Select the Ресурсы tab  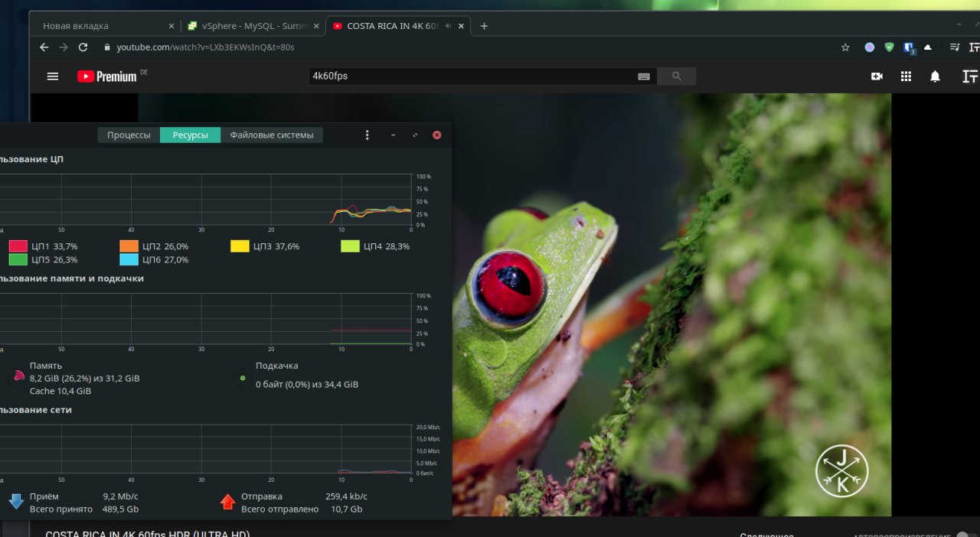190,135
